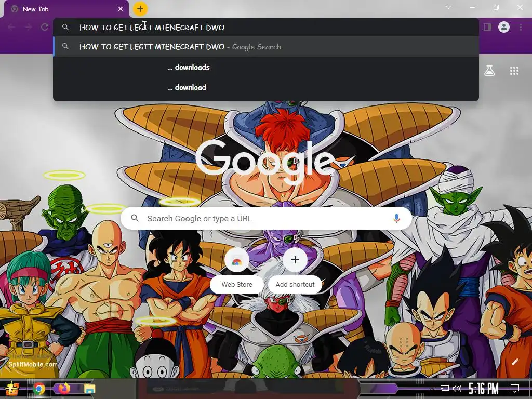Start voice search with the microphone icon
This screenshot has height=399, width=532.
point(396,218)
